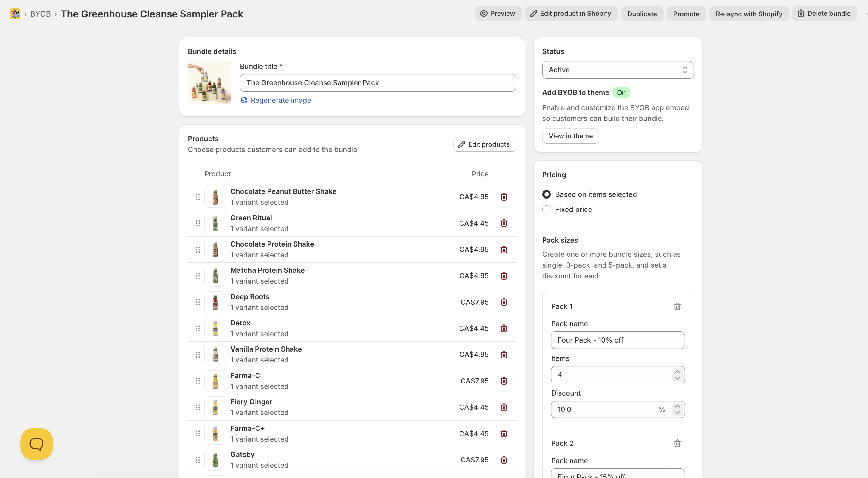Click the Gatsby product thumbnail

tap(215, 460)
